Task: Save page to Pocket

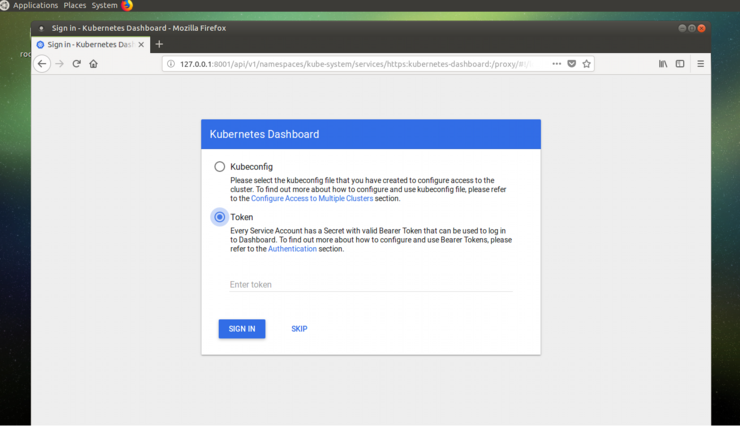Action: [572, 64]
